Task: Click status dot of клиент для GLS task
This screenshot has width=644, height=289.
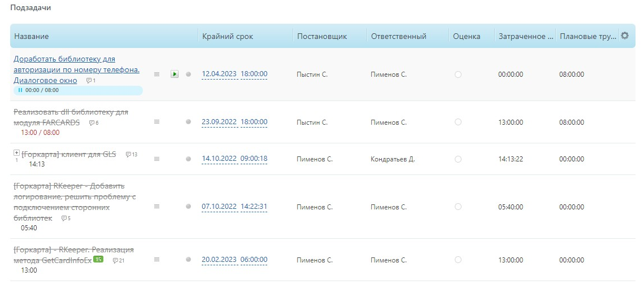Action: tap(189, 159)
